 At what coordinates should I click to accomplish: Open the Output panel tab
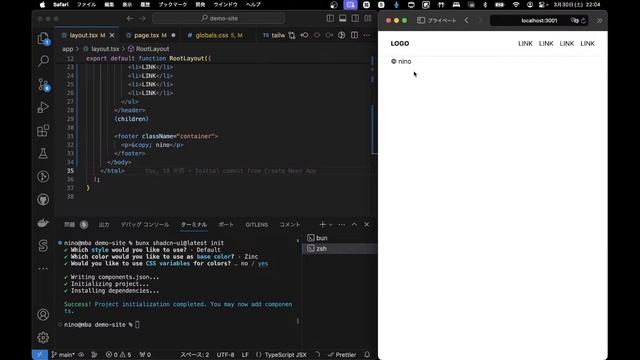[x=104, y=224]
